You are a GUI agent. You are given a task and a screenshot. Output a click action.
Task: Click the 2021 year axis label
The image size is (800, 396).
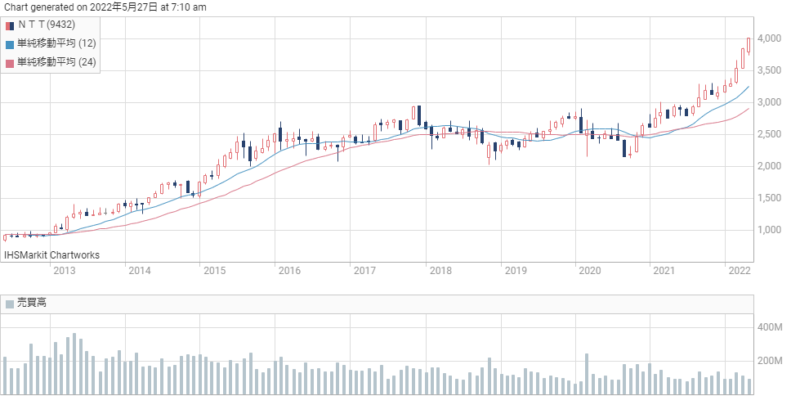point(664,271)
